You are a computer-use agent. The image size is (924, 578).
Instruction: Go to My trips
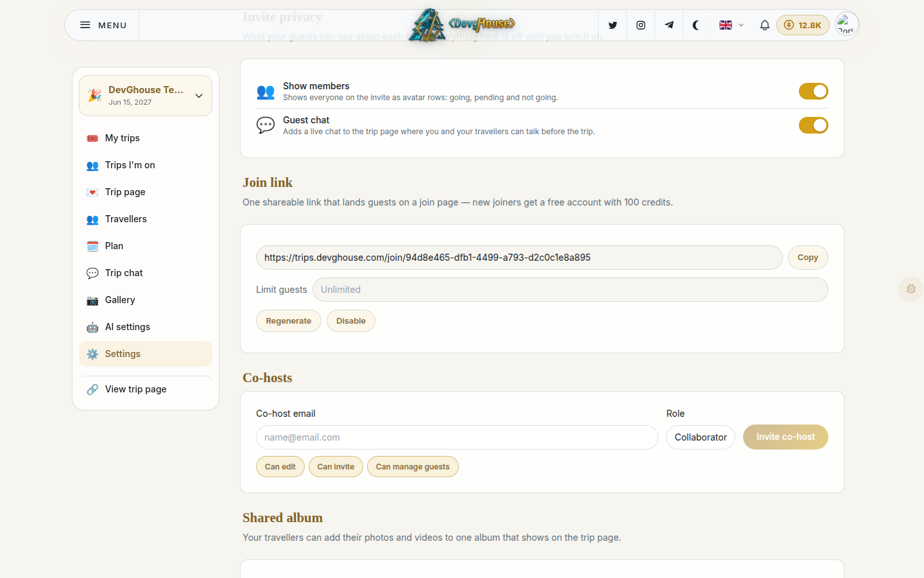click(x=146, y=138)
